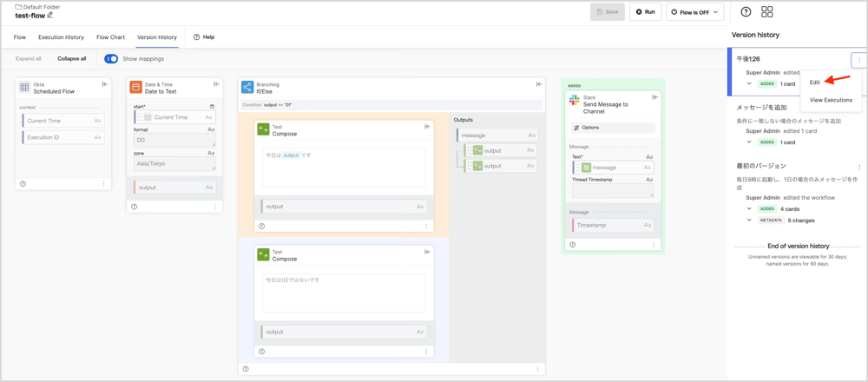Click the Branching If/Else icon
This screenshot has height=382, width=868.
(x=247, y=87)
